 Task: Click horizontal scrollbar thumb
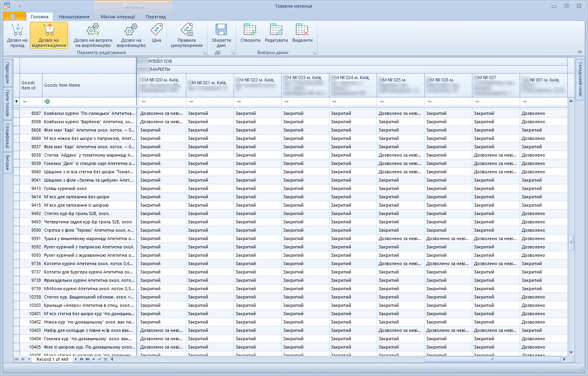[493, 359]
